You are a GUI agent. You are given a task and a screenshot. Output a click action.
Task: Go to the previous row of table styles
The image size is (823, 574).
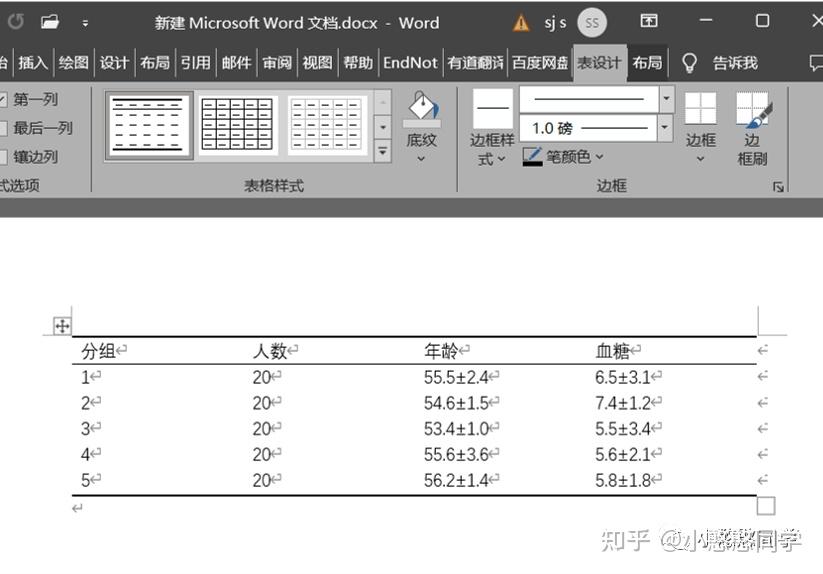click(x=383, y=102)
